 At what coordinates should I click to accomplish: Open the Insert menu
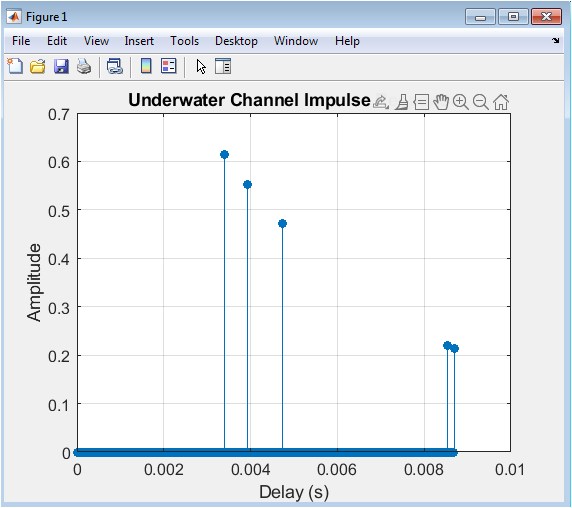tap(139, 41)
